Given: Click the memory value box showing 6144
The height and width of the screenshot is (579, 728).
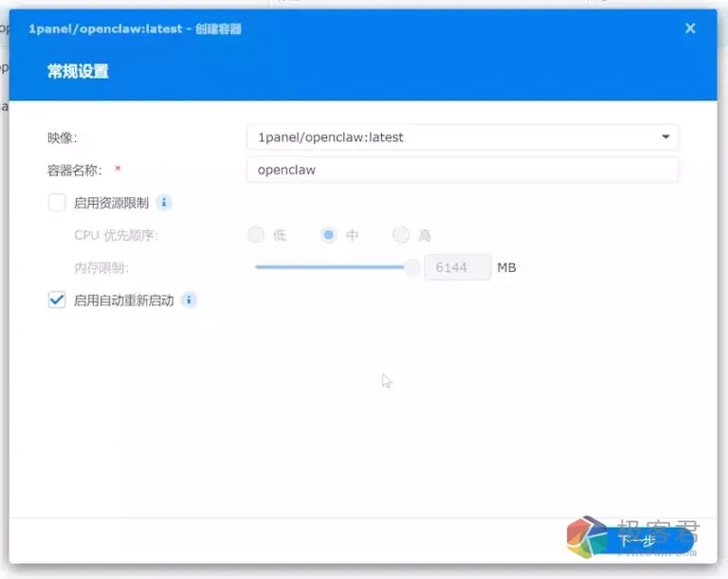Looking at the screenshot, I should (x=457, y=268).
